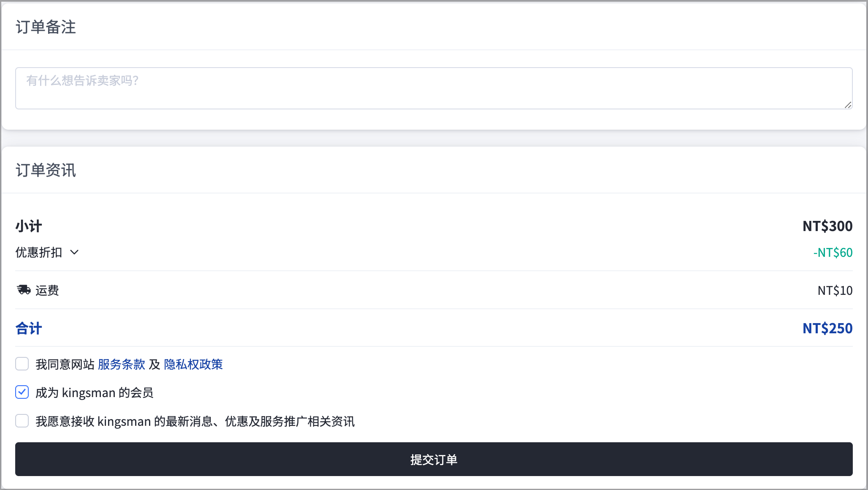Image resolution: width=868 pixels, height=490 pixels.
Task: Click the 运费 delivery truck icon
Action: (x=24, y=290)
